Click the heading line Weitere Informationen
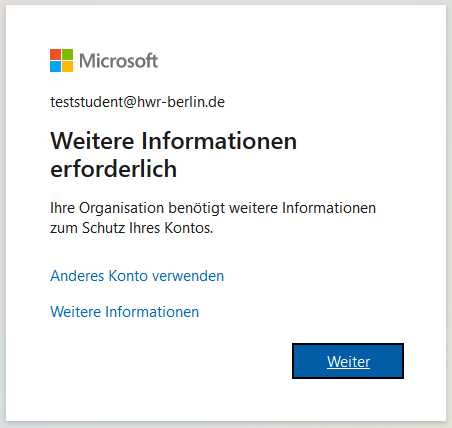 tap(173, 141)
